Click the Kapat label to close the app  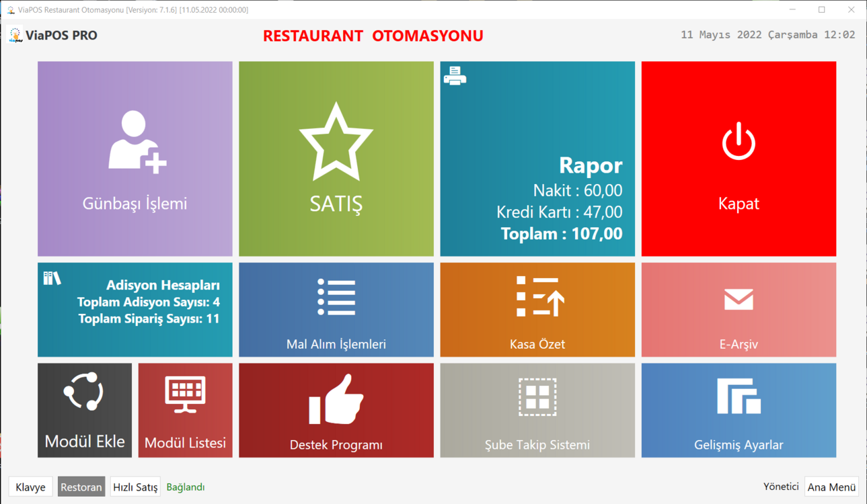(739, 204)
